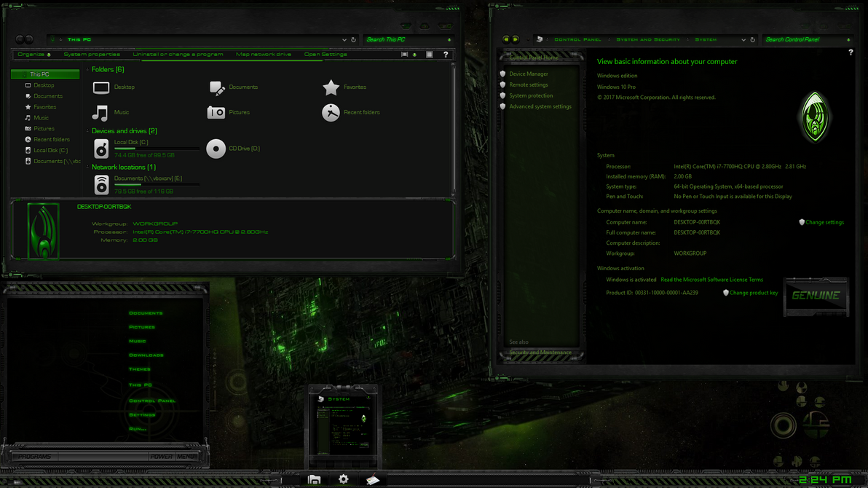
Task: Select Control Panel in the start menu
Action: coord(152,401)
